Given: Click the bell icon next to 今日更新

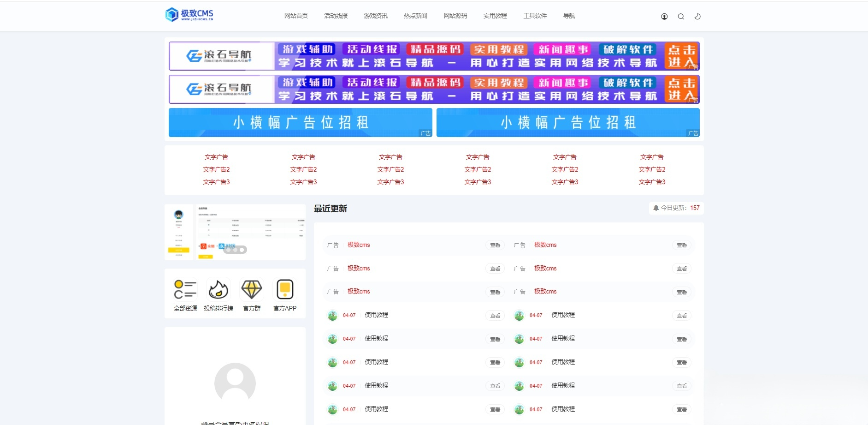Looking at the screenshot, I should click(656, 208).
